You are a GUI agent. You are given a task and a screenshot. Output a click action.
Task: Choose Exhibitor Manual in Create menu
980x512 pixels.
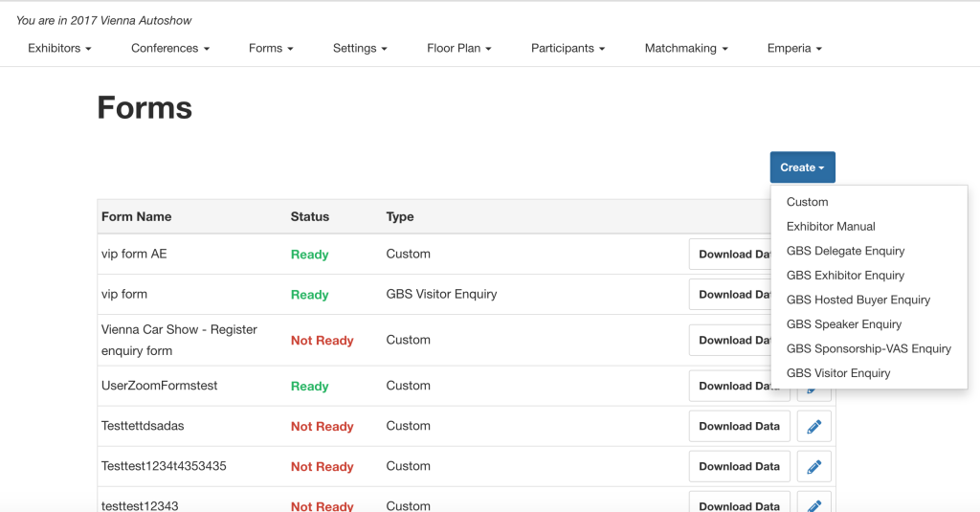pos(831,227)
